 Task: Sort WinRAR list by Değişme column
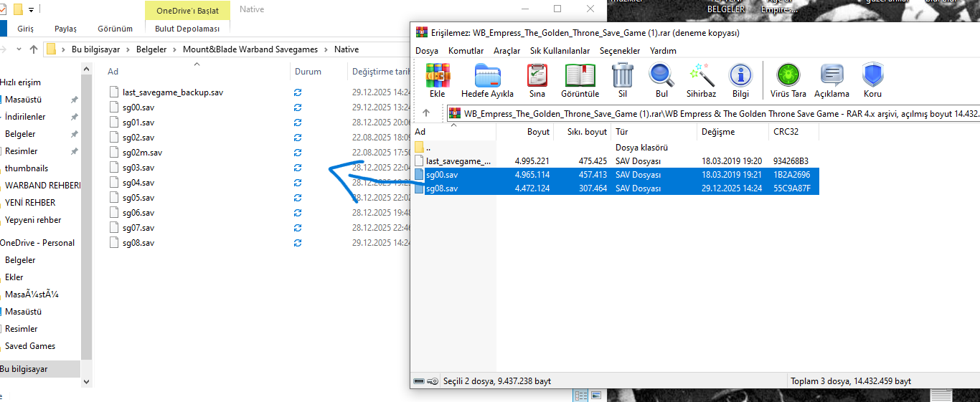732,132
